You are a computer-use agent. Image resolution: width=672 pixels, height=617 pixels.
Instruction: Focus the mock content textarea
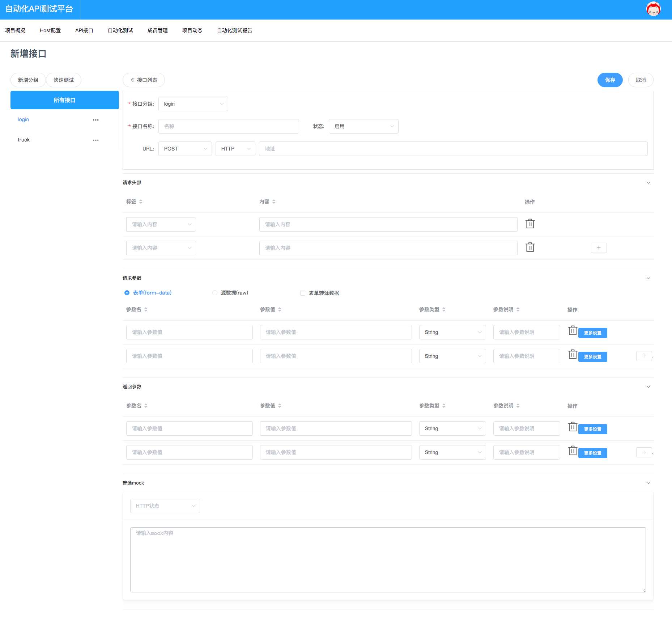[388, 560]
